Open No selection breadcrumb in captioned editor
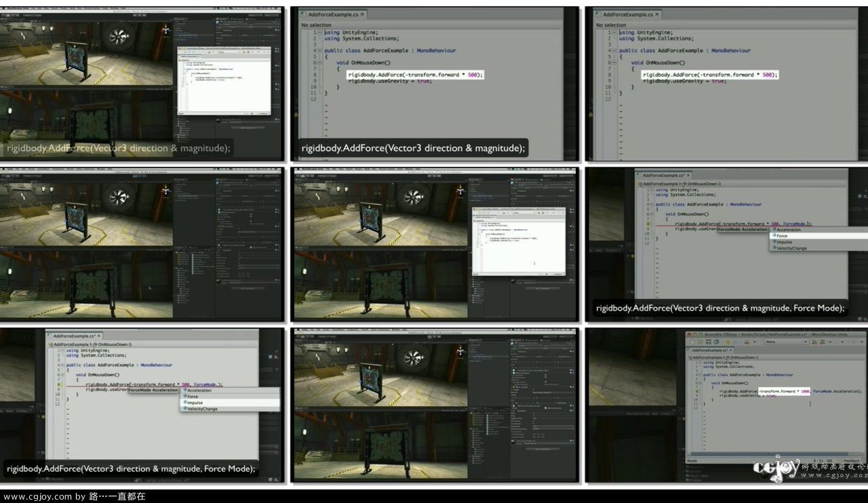This screenshot has width=868, height=503. coord(317,25)
